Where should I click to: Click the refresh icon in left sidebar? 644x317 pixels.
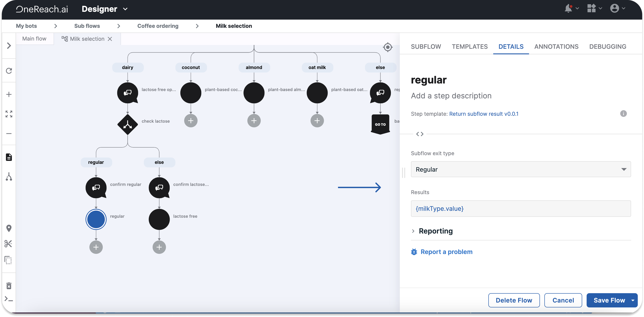coord(9,71)
